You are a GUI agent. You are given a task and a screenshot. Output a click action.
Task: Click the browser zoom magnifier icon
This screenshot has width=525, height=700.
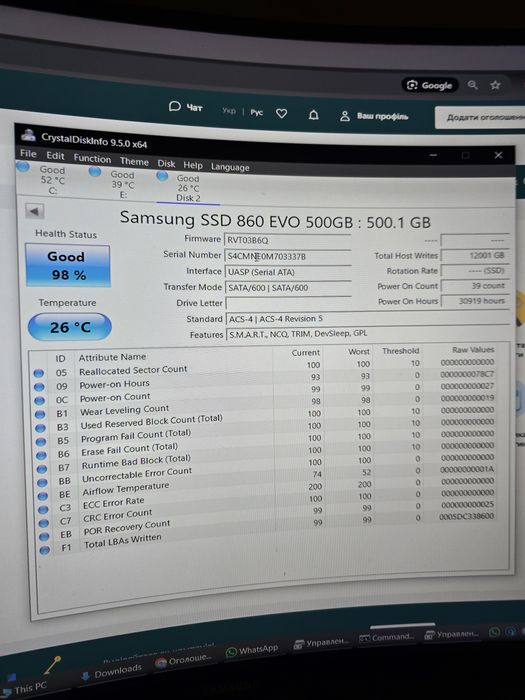click(x=472, y=85)
